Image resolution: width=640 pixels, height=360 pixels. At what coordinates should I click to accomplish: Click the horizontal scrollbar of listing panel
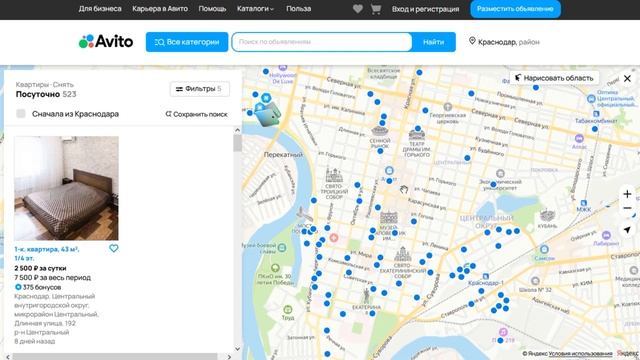pyautogui.click(x=115, y=357)
